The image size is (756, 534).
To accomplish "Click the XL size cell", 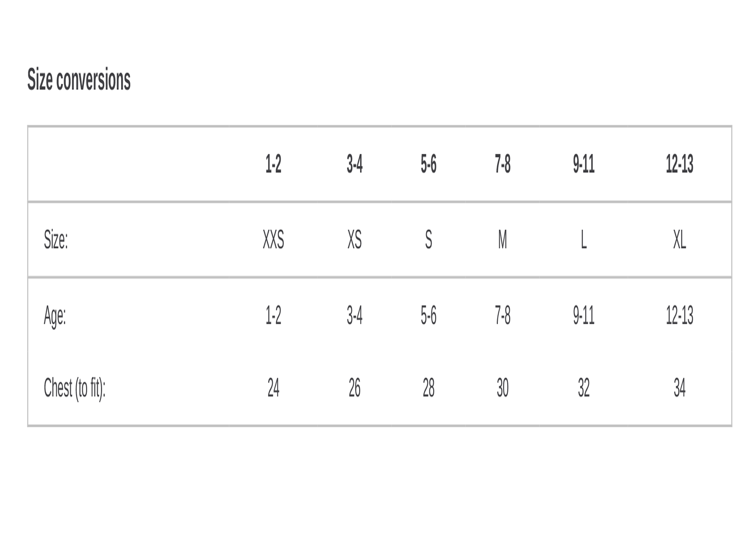I will [680, 239].
